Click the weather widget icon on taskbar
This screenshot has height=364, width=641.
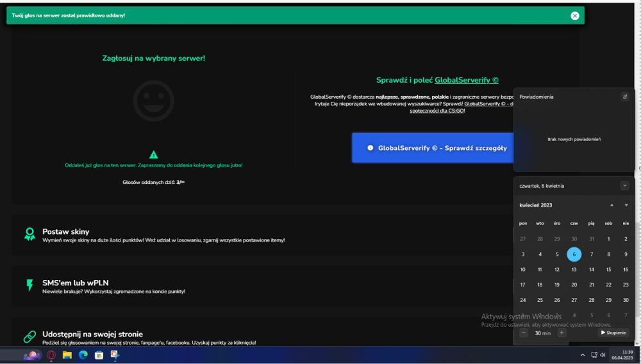tap(32, 355)
